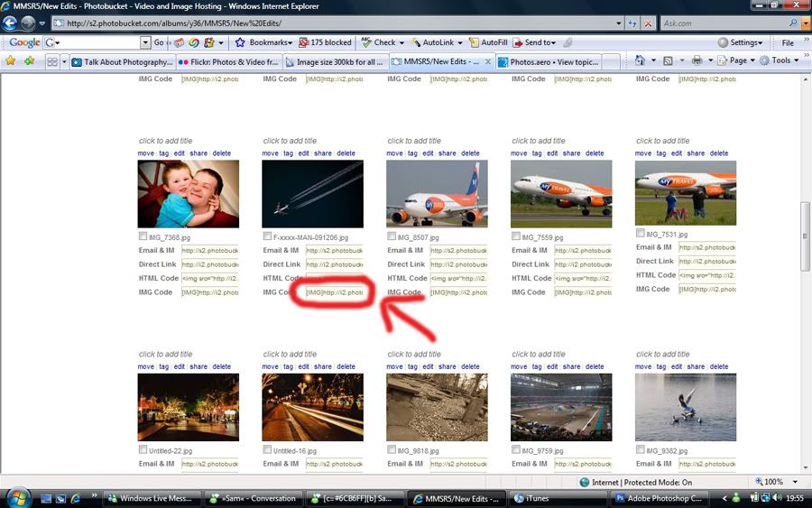This screenshot has width=812, height=508.
Task: Click the AutoFill button on Google toolbar
Action: (488, 42)
